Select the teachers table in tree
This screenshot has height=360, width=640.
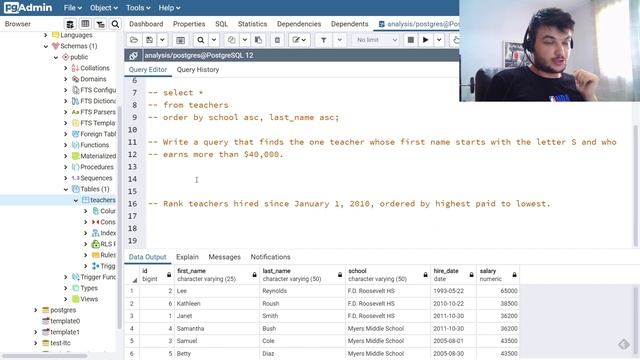coord(102,200)
